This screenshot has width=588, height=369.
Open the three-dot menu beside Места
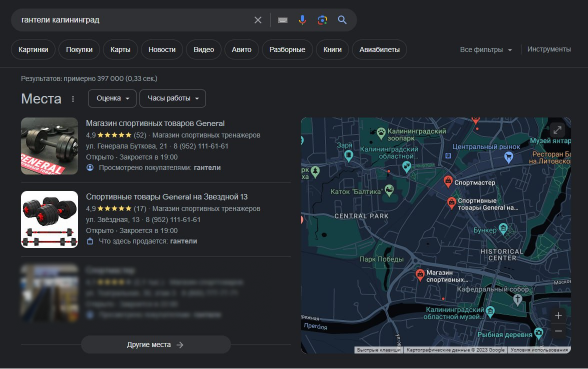[73, 99]
